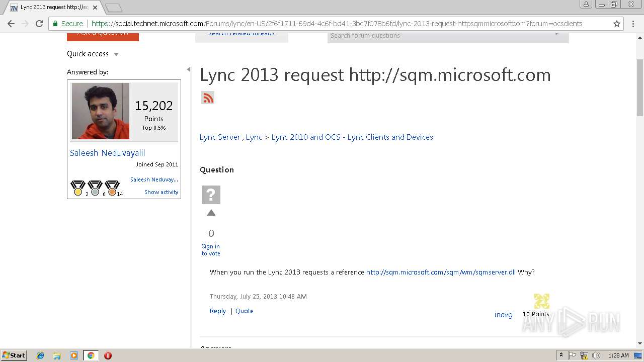Quote the question post
This screenshot has width=644, height=362.
tap(245, 311)
